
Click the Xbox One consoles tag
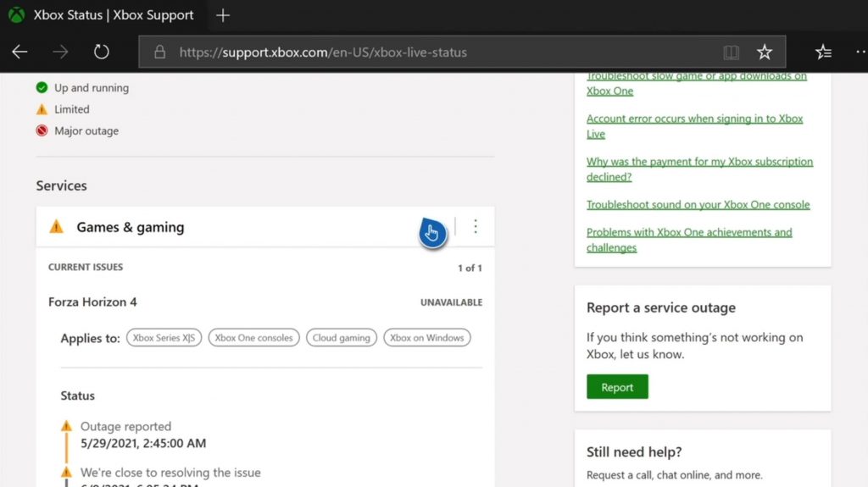pyautogui.click(x=253, y=338)
